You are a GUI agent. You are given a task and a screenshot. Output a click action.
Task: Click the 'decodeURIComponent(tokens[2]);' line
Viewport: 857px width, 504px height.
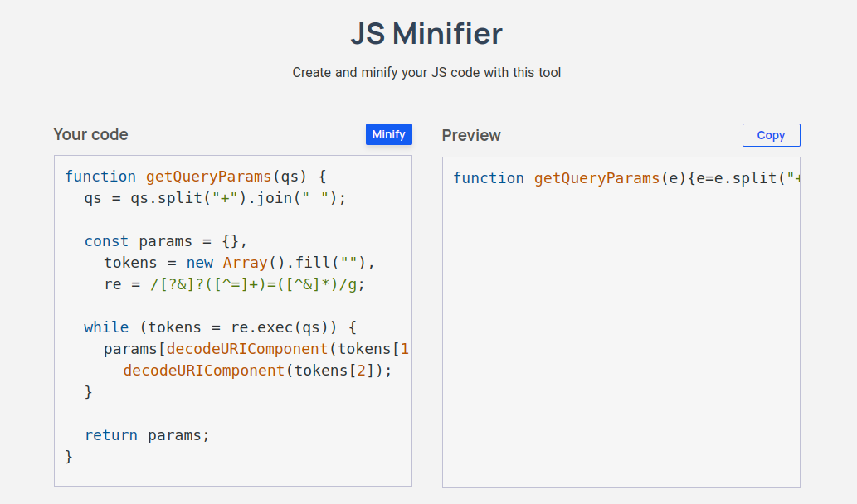click(x=256, y=371)
